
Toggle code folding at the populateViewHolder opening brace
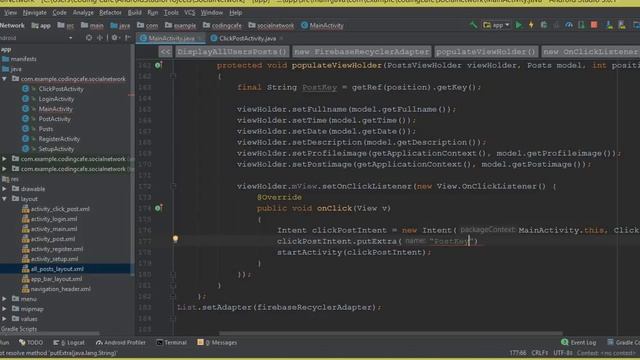173,76
